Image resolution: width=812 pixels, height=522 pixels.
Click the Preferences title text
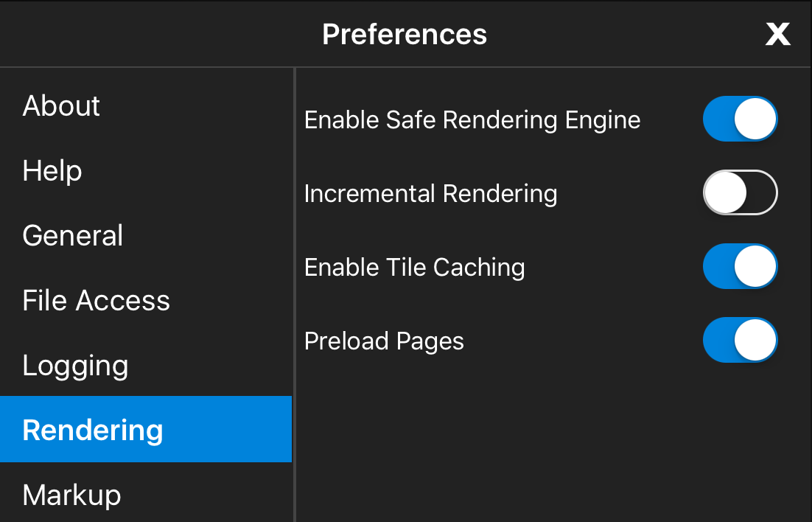coord(405,35)
